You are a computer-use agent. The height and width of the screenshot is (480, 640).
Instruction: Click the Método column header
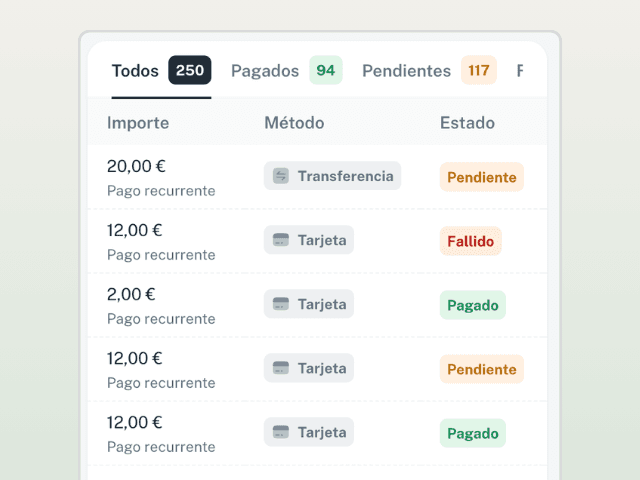point(294,123)
